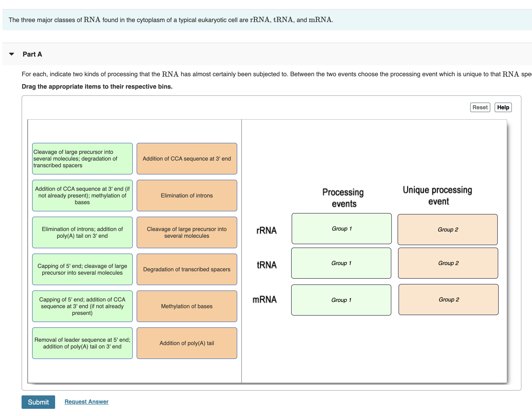Open the Help button

click(x=503, y=107)
